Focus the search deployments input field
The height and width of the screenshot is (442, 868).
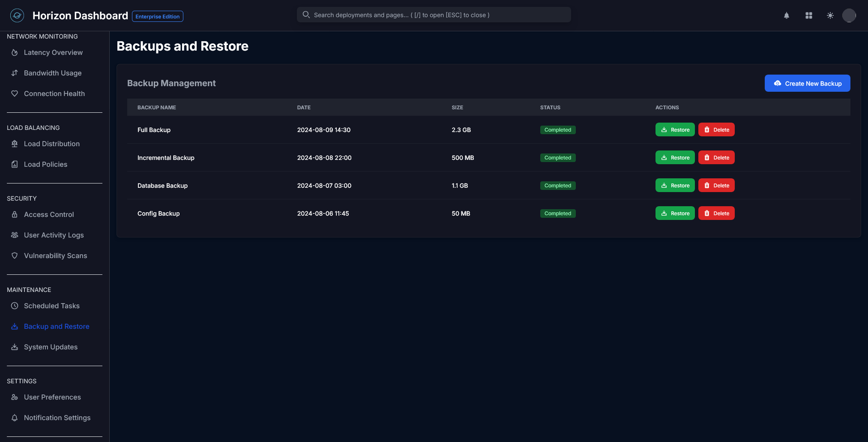434,15
